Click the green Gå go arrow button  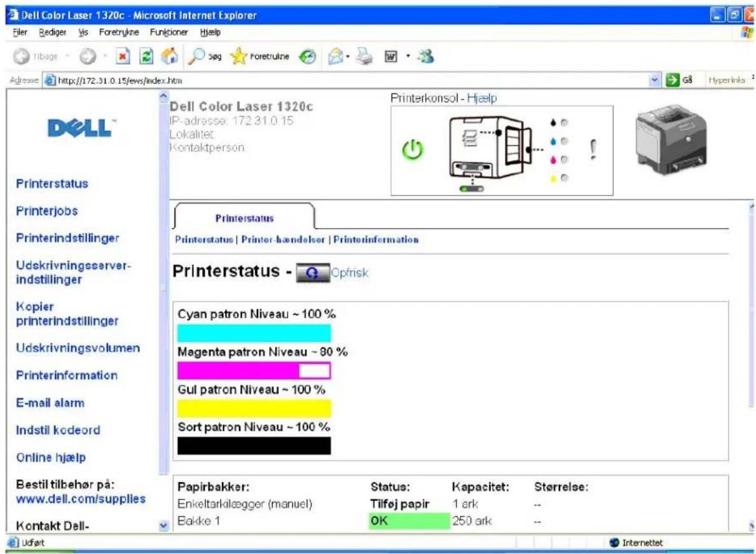tap(672, 80)
